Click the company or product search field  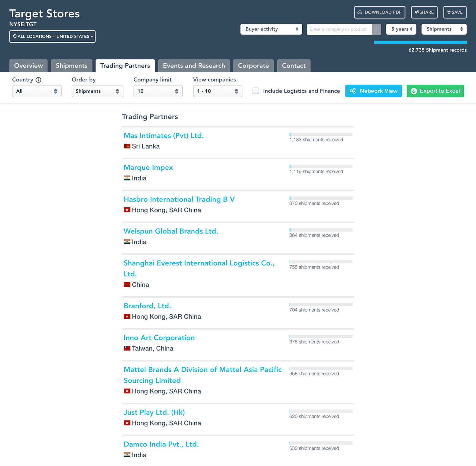[x=339, y=29]
